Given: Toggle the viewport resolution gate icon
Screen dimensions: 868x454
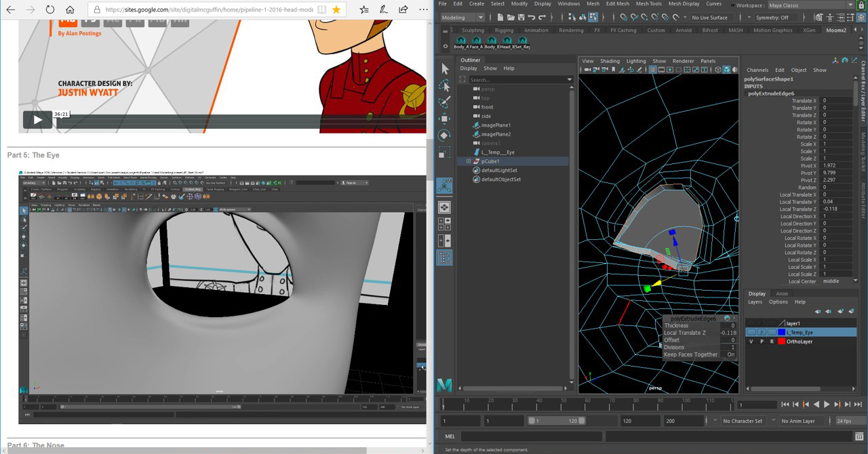Looking at the screenshot, I should 671,70.
